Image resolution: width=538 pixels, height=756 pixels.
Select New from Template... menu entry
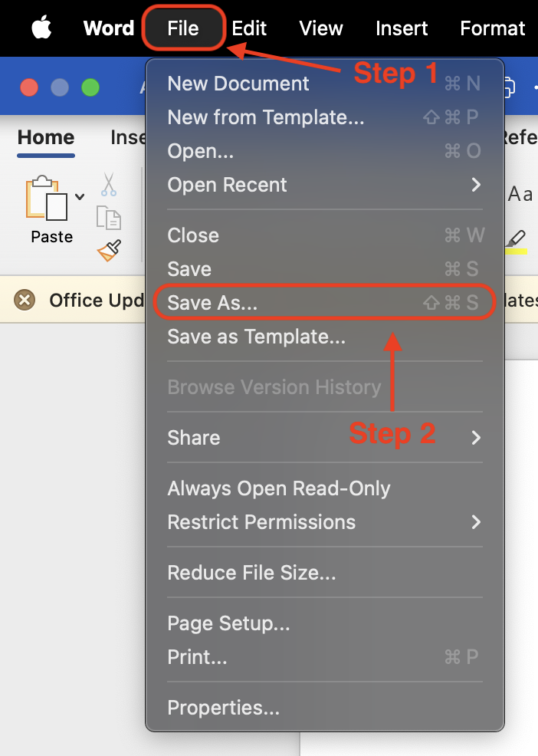[266, 117]
